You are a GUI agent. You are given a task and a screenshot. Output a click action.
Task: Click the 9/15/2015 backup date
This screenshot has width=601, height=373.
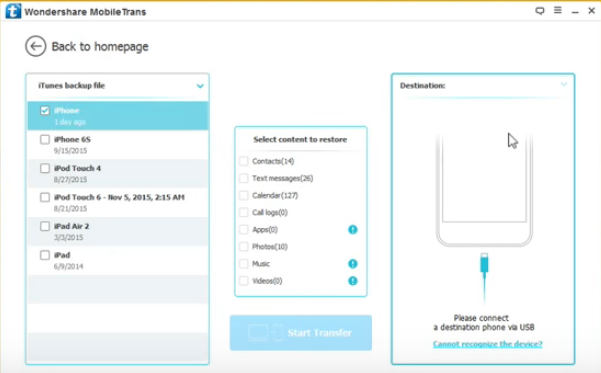point(71,151)
